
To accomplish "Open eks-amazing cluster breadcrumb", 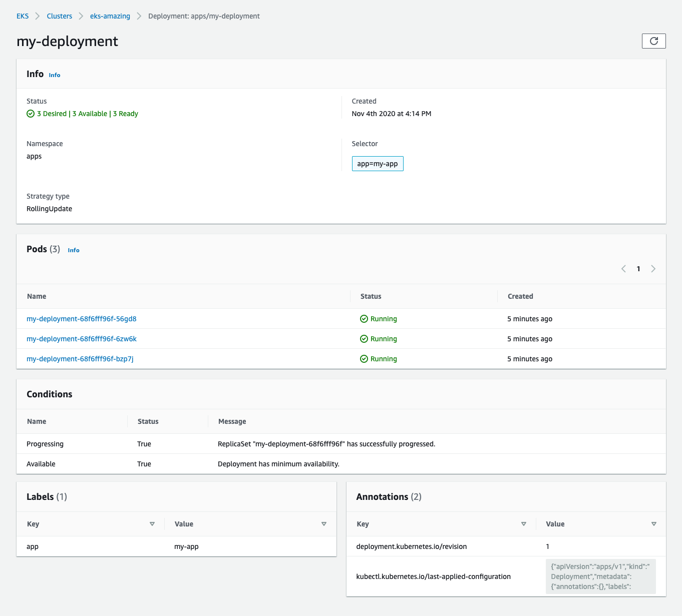I will click(x=110, y=16).
